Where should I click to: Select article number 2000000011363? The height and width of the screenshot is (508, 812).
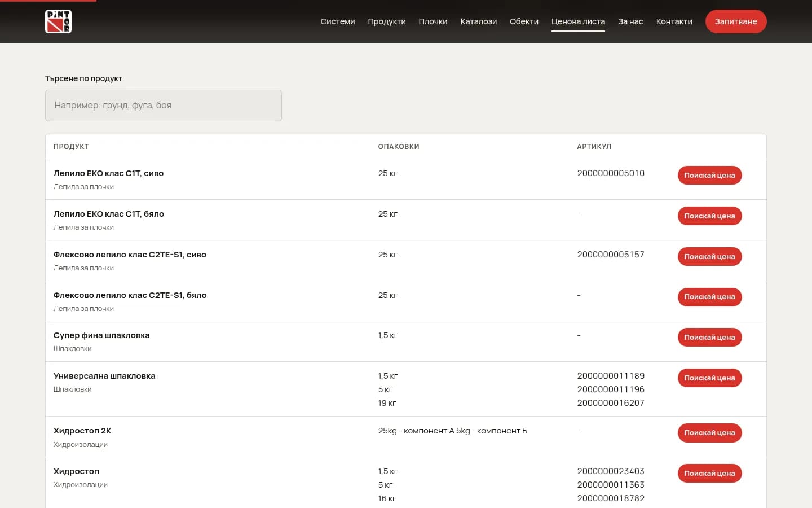tap(611, 485)
